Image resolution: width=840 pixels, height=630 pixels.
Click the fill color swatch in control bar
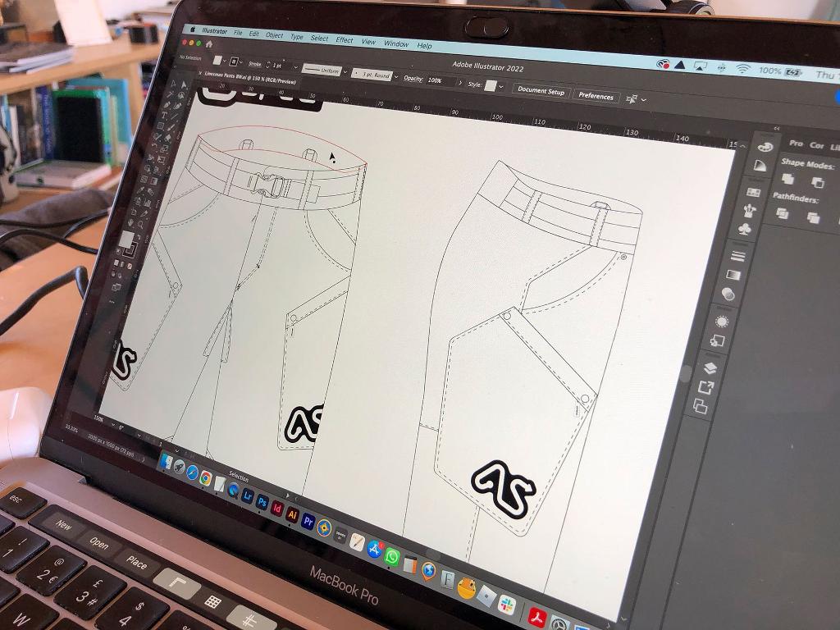tap(217, 60)
